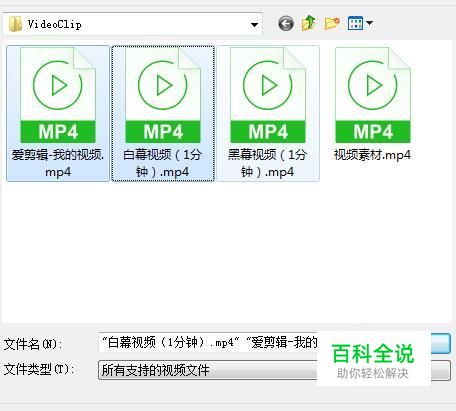
Task: Click the 视频素材.mp4 file name label
Action: coord(372,155)
